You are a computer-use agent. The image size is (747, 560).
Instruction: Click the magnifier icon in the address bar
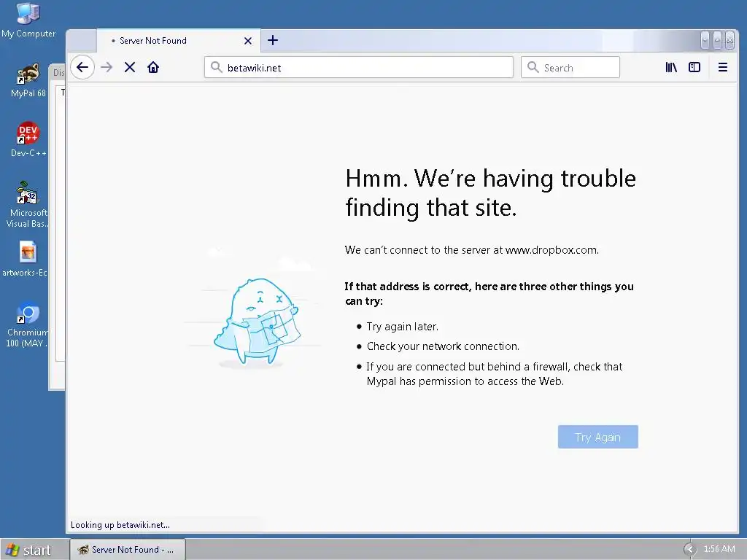[217, 67]
